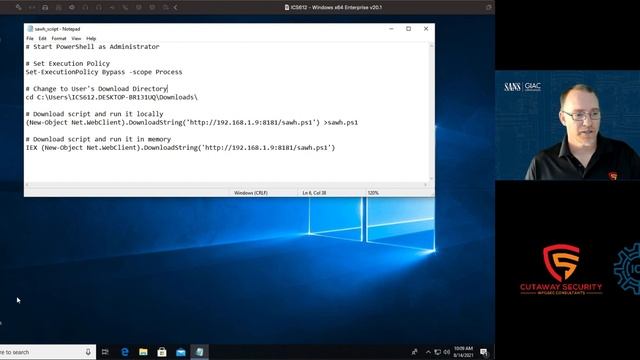This screenshot has height=360, width=640.
Task: Open the Edit menu in Notepad
Action: 42,38
